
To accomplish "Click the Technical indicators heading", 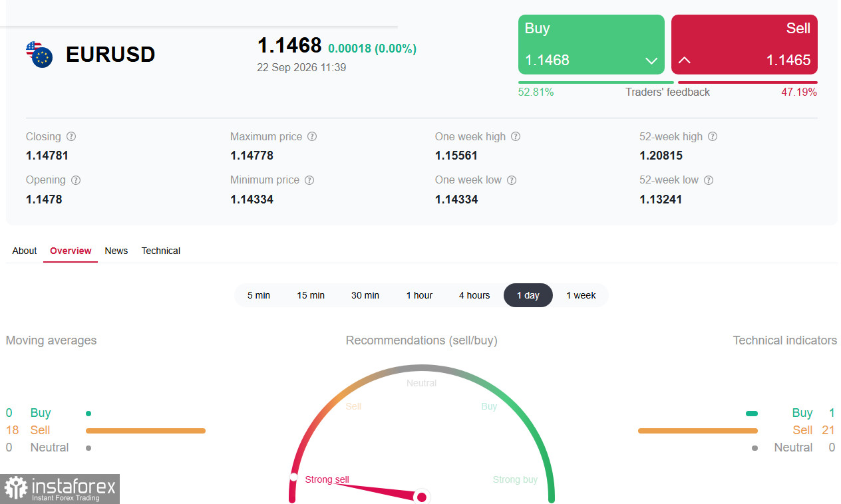I will (785, 340).
